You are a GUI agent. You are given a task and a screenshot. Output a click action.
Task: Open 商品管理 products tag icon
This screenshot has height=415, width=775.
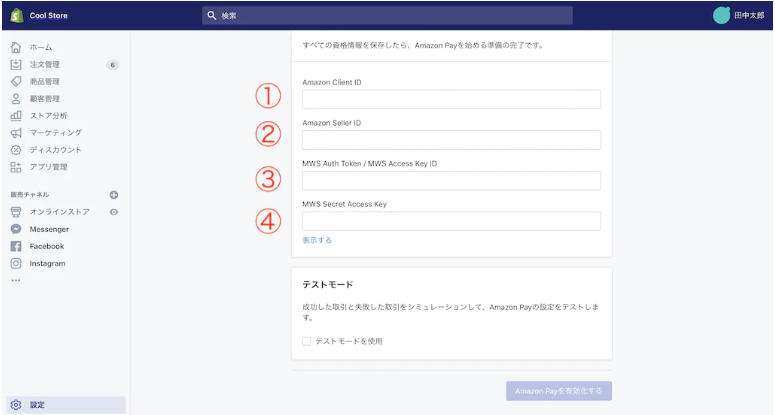pos(16,82)
